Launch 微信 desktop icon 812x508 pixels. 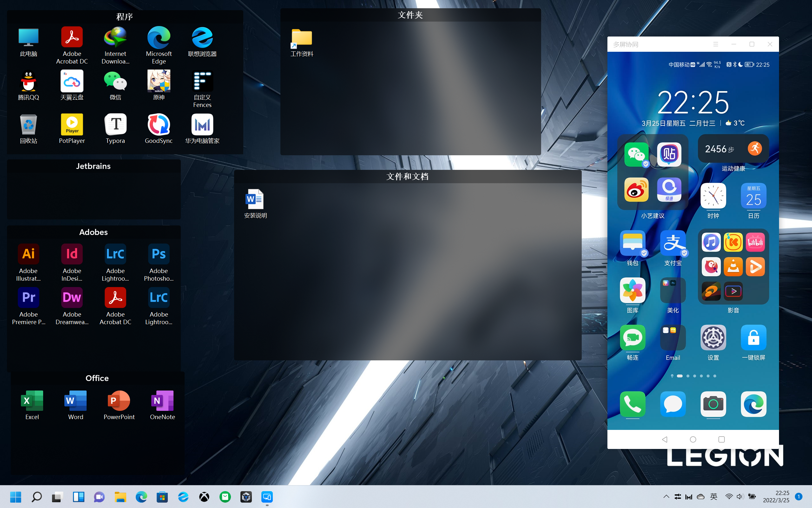115,85
